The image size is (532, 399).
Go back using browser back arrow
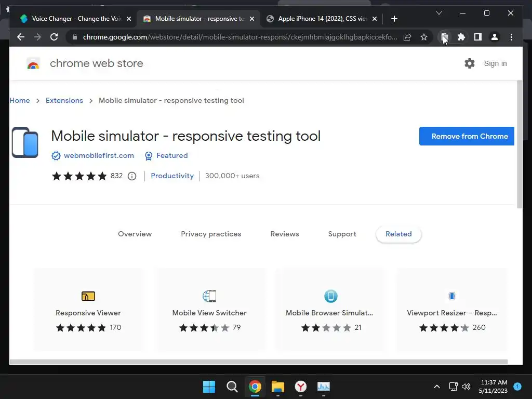coord(21,37)
